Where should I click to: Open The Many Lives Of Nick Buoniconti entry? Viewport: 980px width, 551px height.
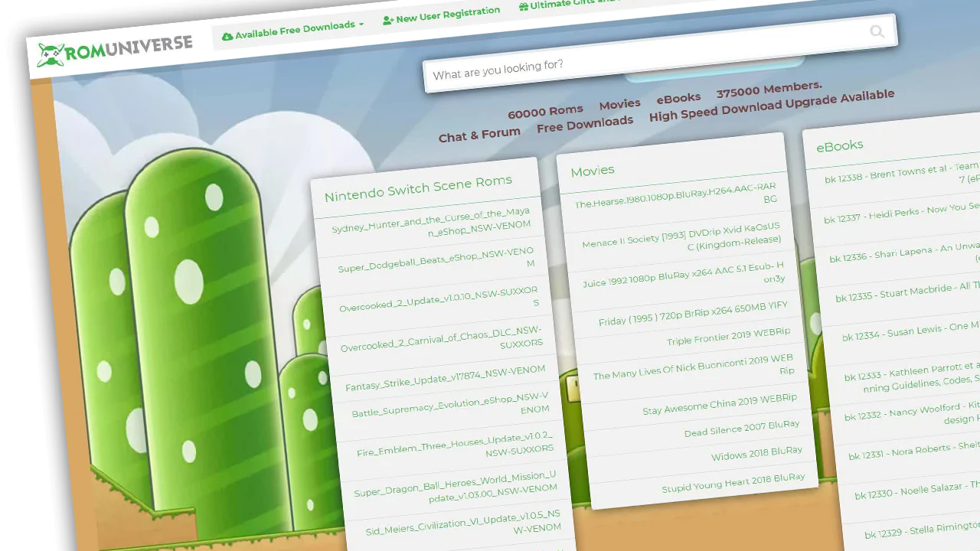coord(693,367)
